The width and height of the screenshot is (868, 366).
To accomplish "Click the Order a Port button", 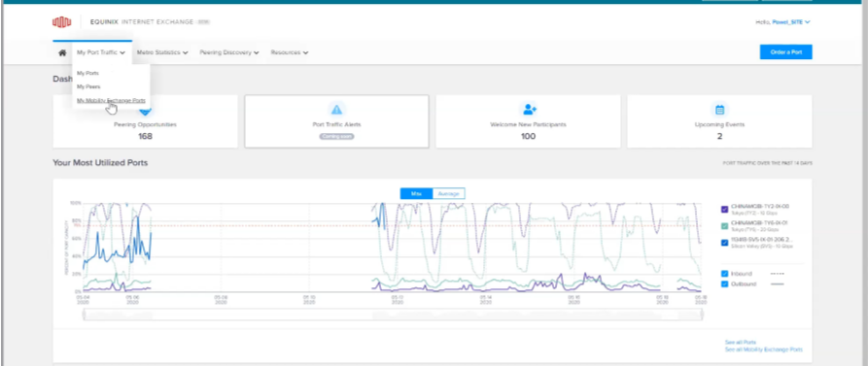I will pyautogui.click(x=785, y=52).
